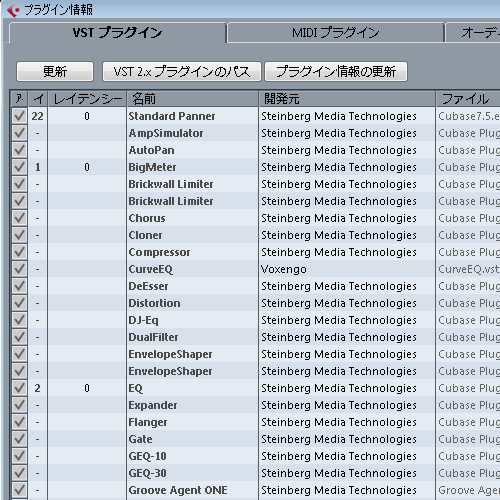Select the EQ name
500x500 pixels.
[136, 388]
